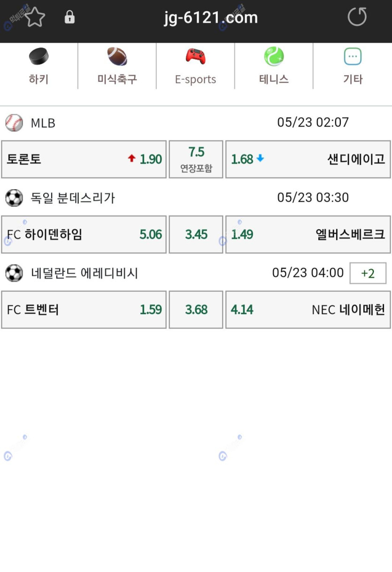Select the hockey puck icon
The height and width of the screenshot is (572, 392).
(38, 57)
